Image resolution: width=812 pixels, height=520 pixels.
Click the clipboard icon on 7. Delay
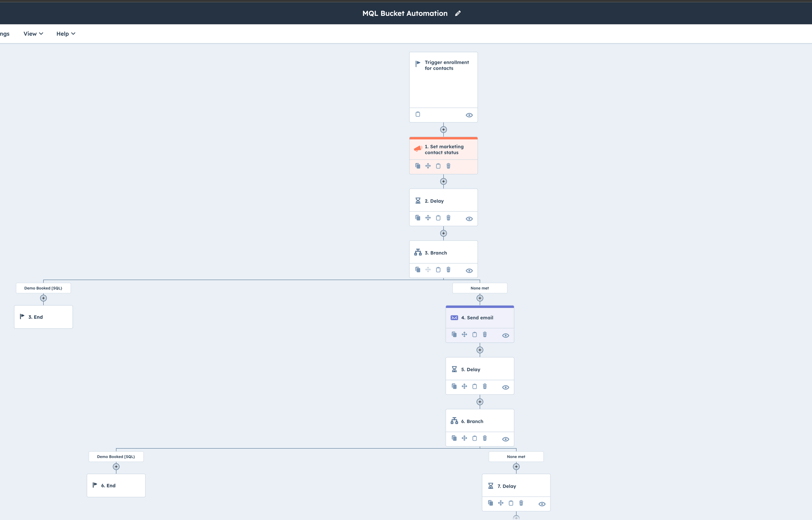click(x=511, y=503)
